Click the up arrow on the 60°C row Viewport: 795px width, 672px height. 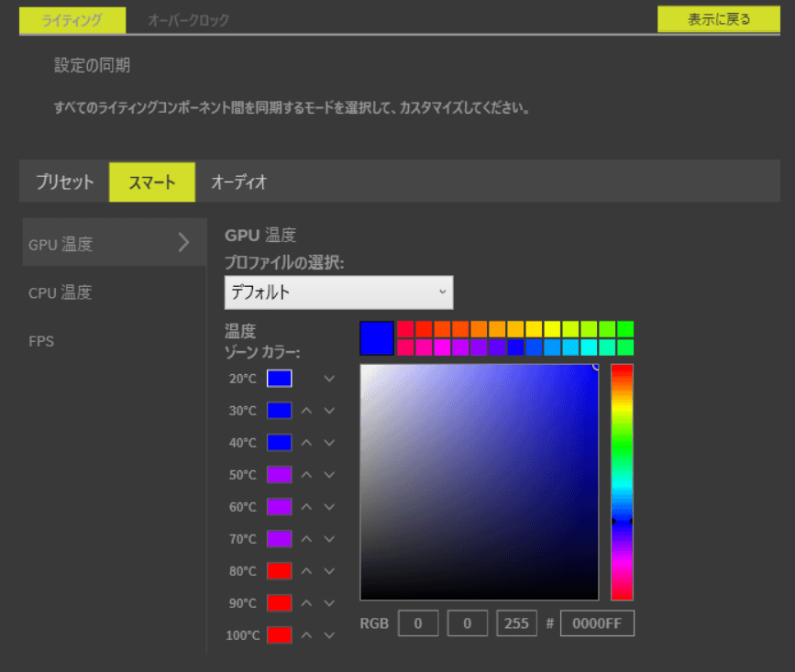pyautogui.click(x=306, y=507)
